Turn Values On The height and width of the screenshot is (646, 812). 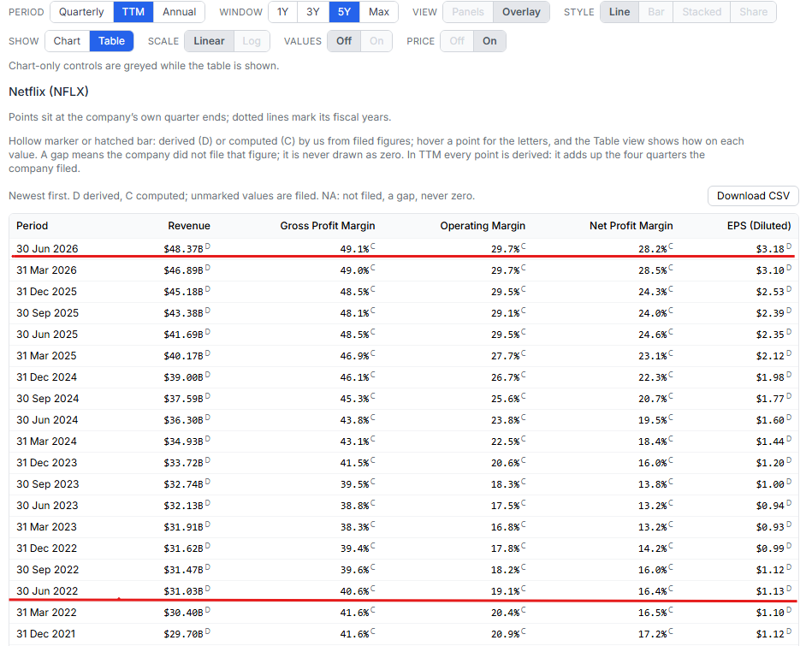pyautogui.click(x=376, y=41)
